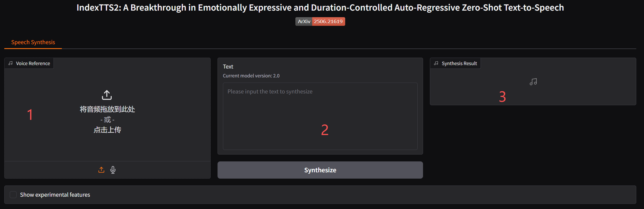
Task: Click the 2506.21619 paper number badge
Action: coord(328,22)
